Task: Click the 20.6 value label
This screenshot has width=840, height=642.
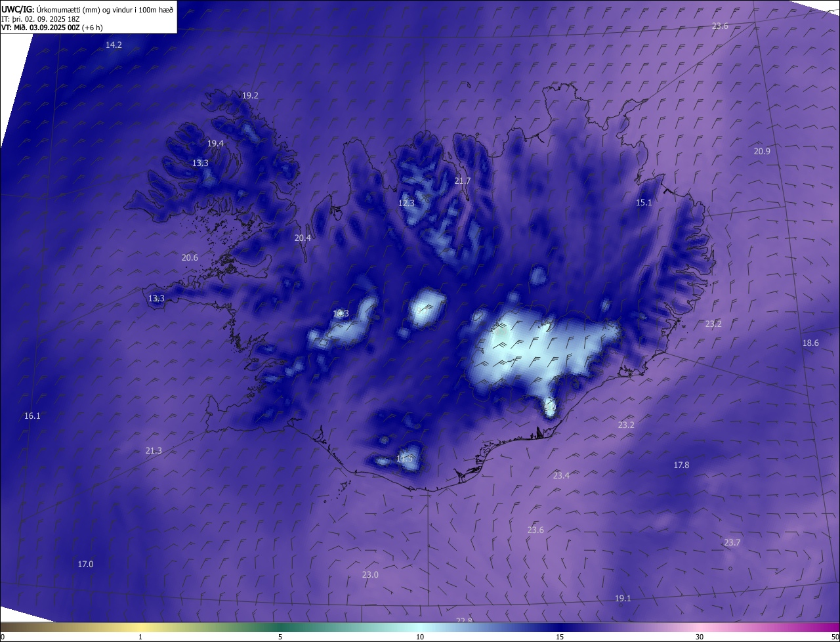Action: [x=190, y=257]
